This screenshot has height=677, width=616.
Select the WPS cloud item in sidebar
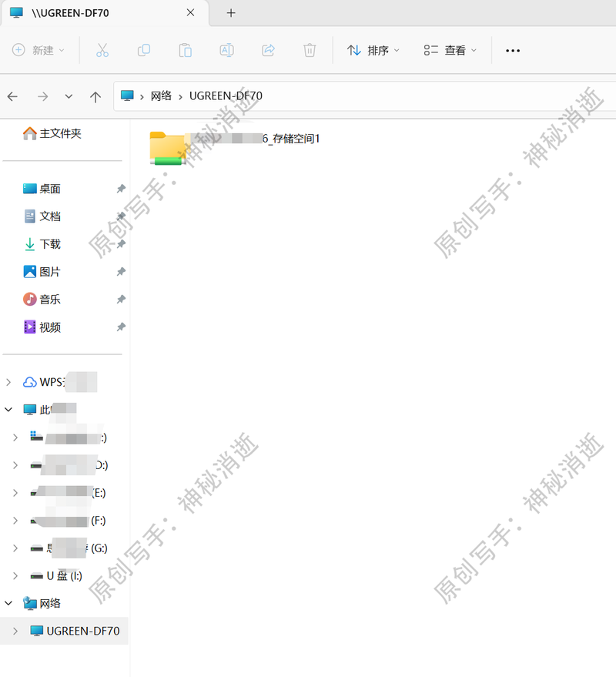(59, 382)
